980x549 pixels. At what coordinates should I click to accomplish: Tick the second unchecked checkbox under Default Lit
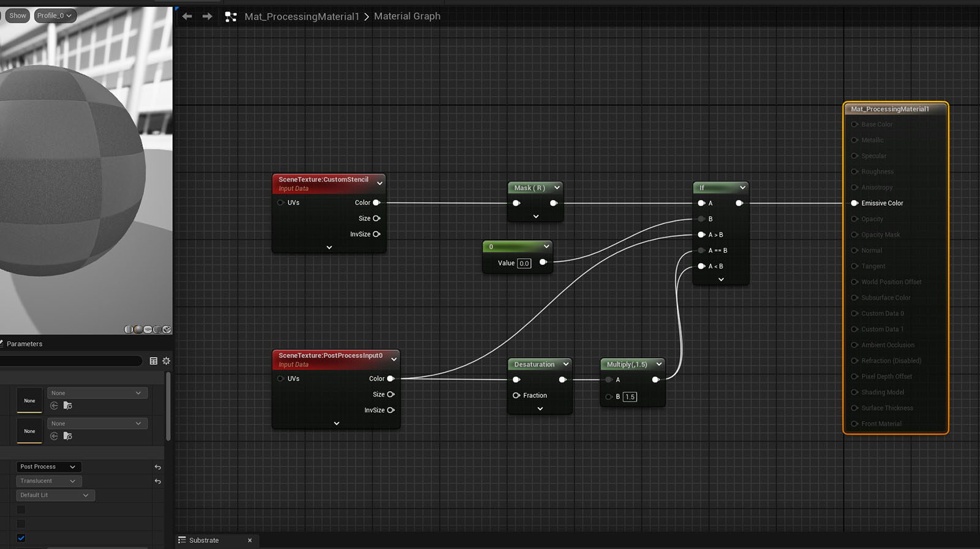pos(21,524)
